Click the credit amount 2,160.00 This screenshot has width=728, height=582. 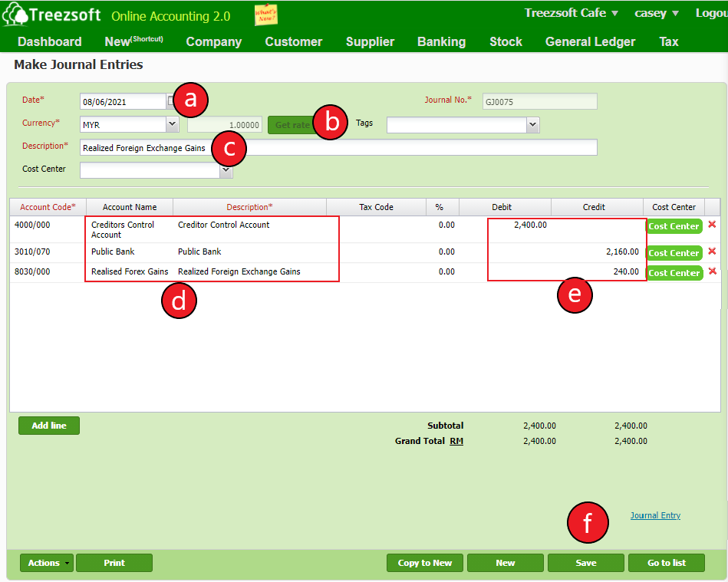click(622, 252)
